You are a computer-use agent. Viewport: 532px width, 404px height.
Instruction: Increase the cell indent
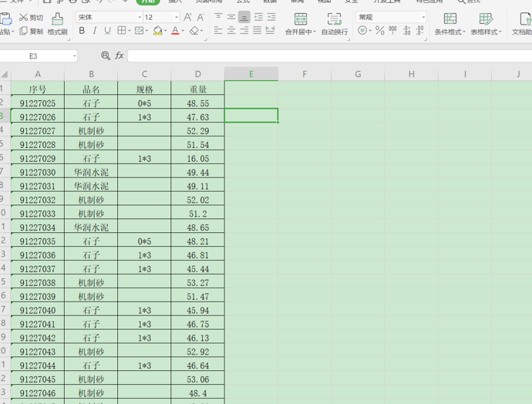tap(271, 17)
